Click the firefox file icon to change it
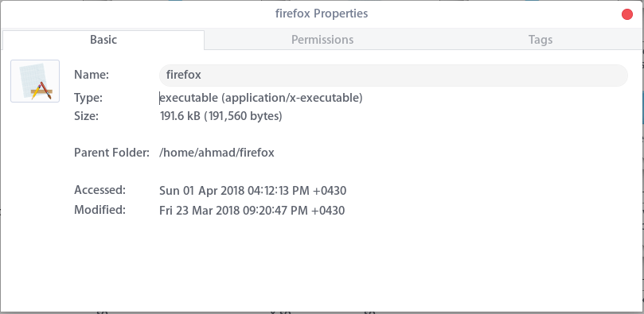This screenshot has width=644, height=314. (35, 81)
